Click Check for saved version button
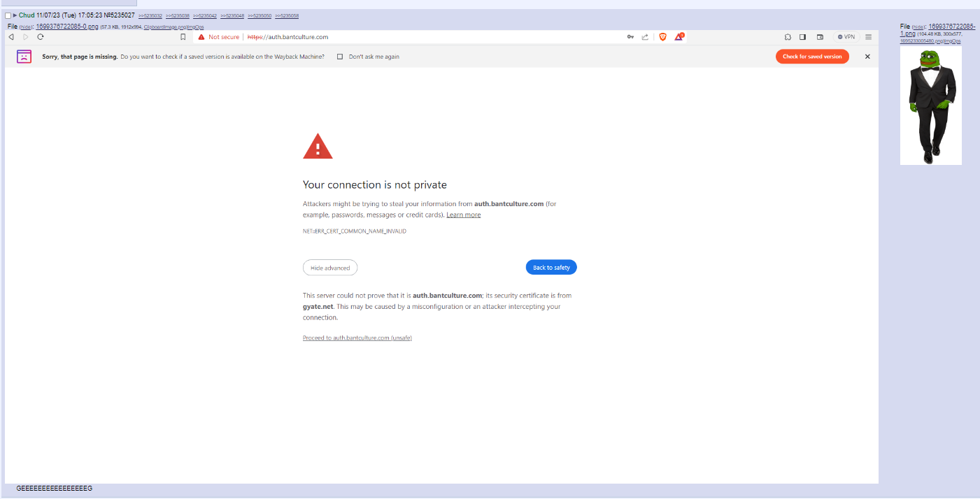The width and height of the screenshot is (980, 499). point(812,57)
